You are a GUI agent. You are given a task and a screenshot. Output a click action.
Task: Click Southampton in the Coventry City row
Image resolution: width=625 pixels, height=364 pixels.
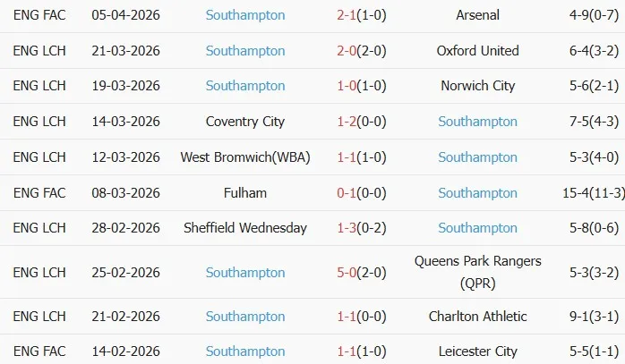point(477,122)
